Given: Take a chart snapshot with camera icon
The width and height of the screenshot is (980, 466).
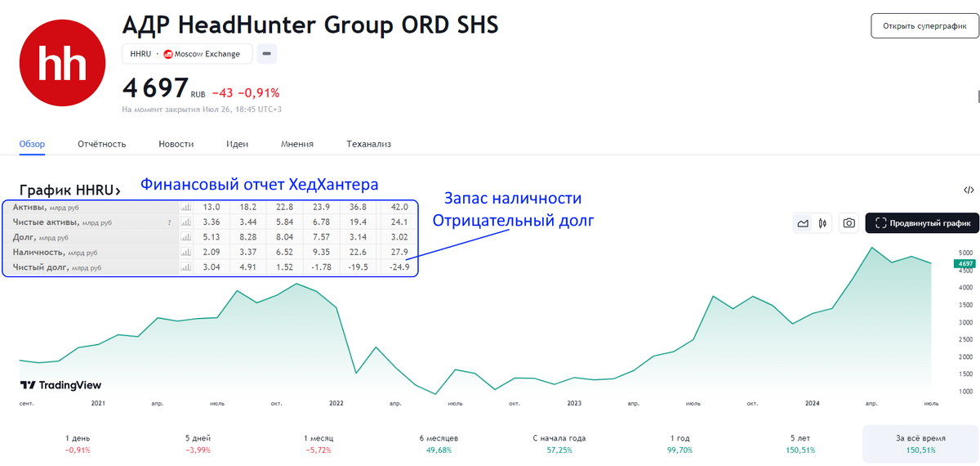Looking at the screenshot, I should click(x=849, y=222).
